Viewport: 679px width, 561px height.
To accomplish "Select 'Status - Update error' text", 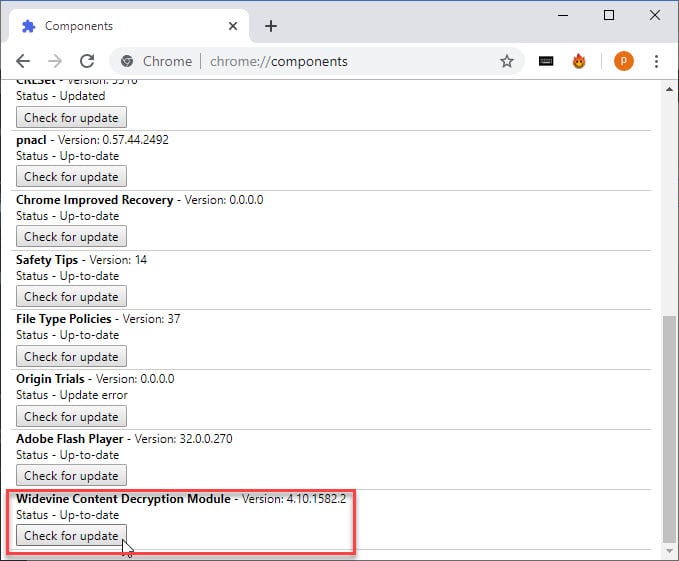I will click(x=72, y=395).
